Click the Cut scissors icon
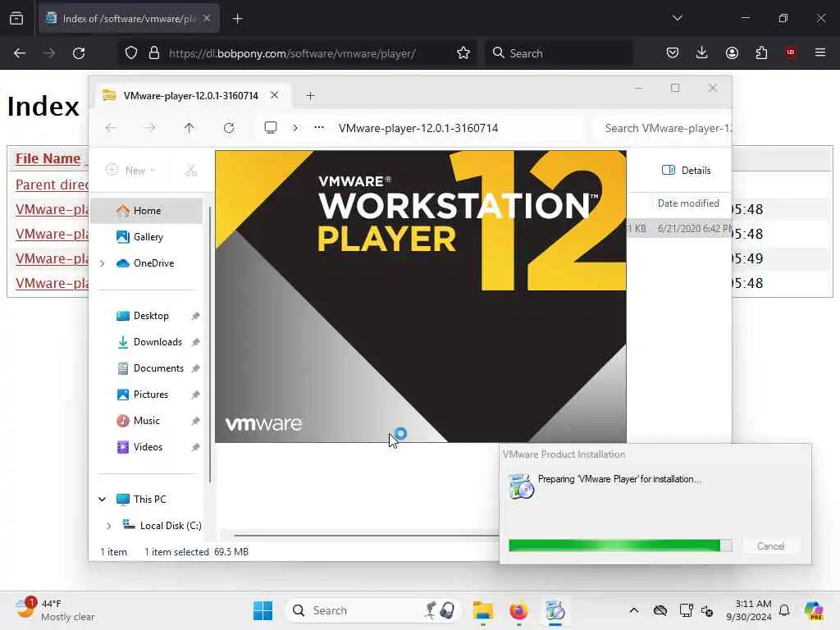 pyautogui.click(x=190, y=171)
